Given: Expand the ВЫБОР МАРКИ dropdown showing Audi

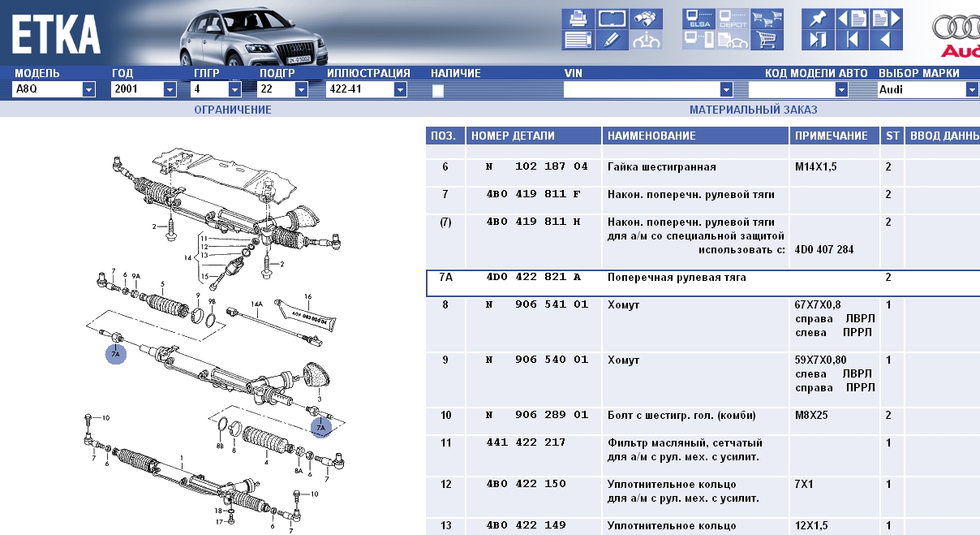Looking at the screenshot, I should [971, 90].
